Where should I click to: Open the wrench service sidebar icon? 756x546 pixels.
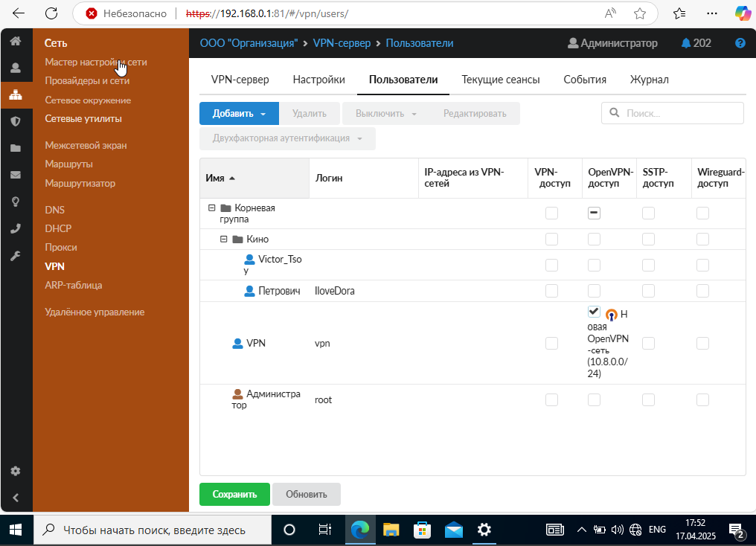pos(16,255)
